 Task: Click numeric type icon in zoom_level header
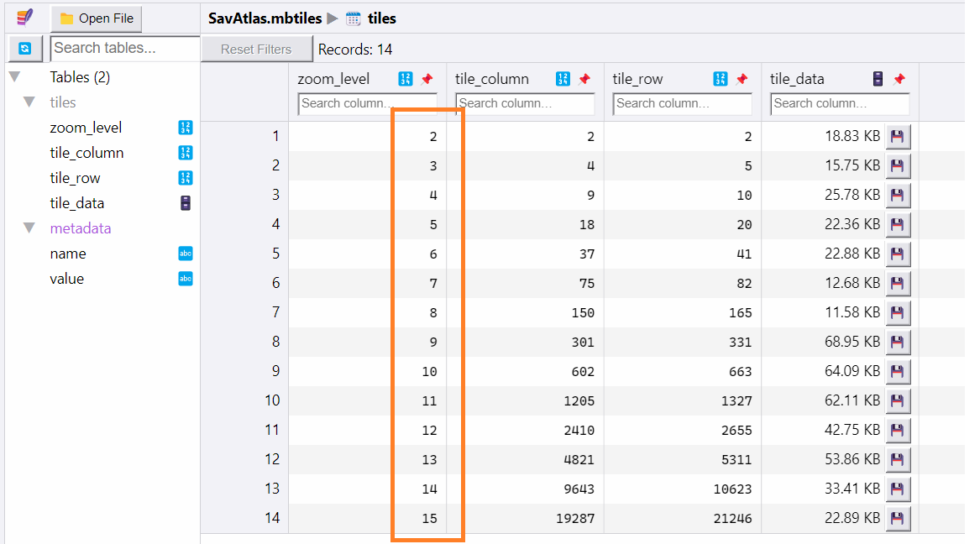pos(405,79)
